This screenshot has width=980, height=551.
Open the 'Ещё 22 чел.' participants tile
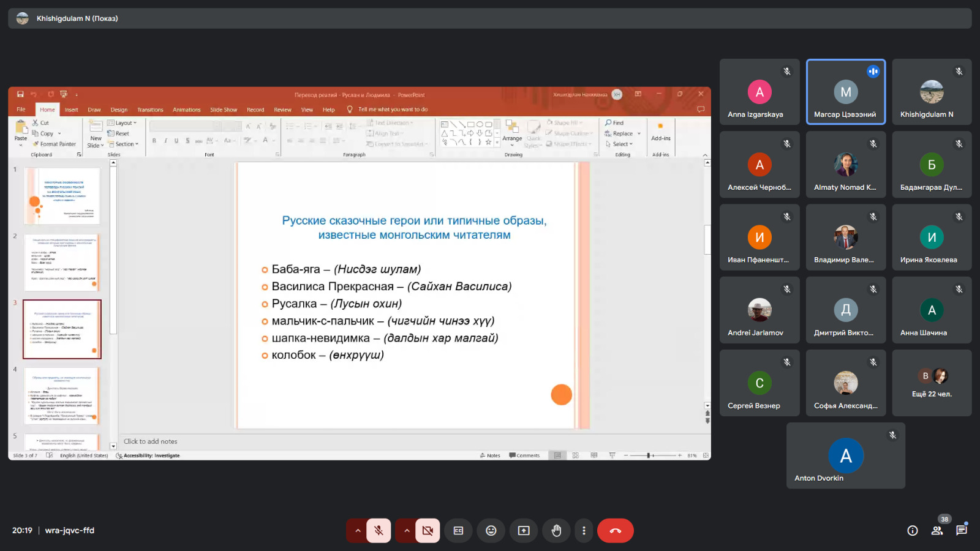(x=932, y=383)
